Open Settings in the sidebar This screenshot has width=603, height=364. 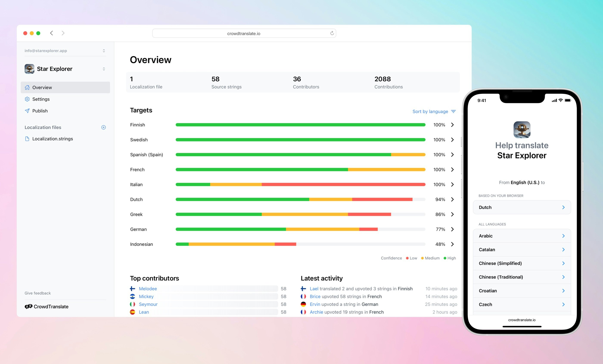coord(65,99)
